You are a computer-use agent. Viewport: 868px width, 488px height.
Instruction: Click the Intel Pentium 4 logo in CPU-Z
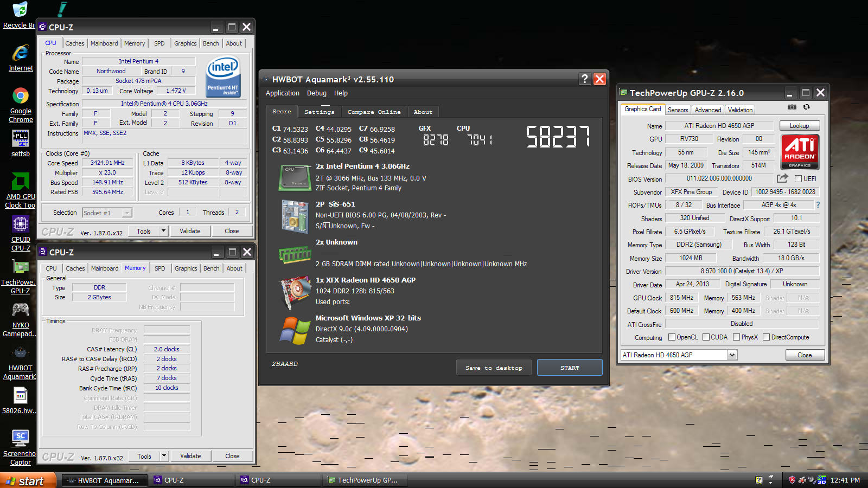point(223,78)
